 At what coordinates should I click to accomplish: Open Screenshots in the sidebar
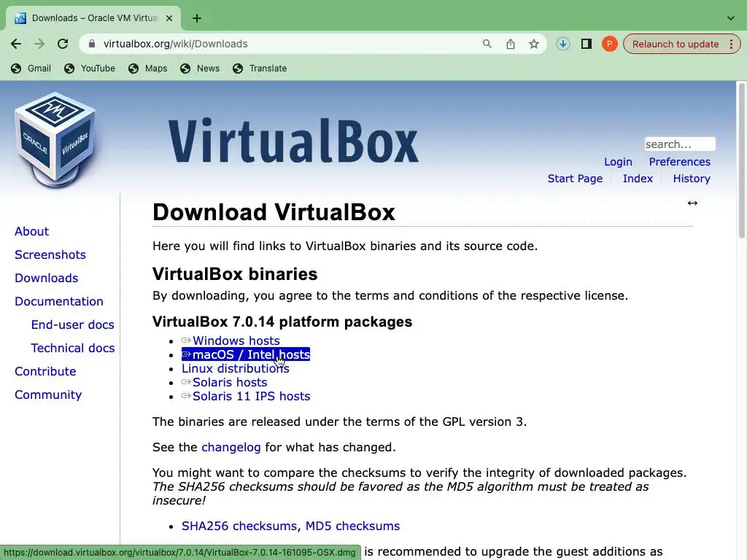coord(50,254)
